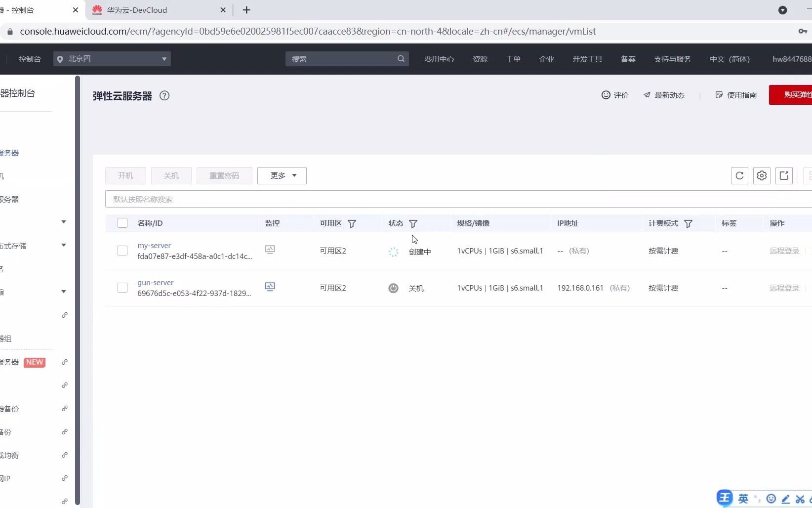
Task: Click the password key icon in address bar
Action: tap(803, 31)
